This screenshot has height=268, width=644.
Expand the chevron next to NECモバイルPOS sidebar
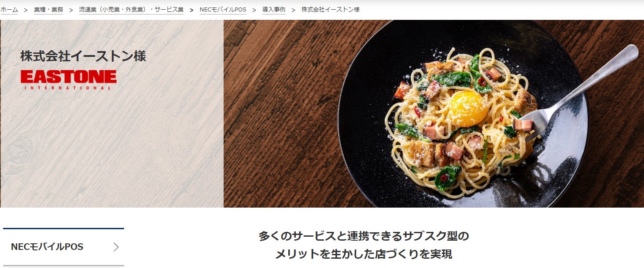[x=116, y=247]
